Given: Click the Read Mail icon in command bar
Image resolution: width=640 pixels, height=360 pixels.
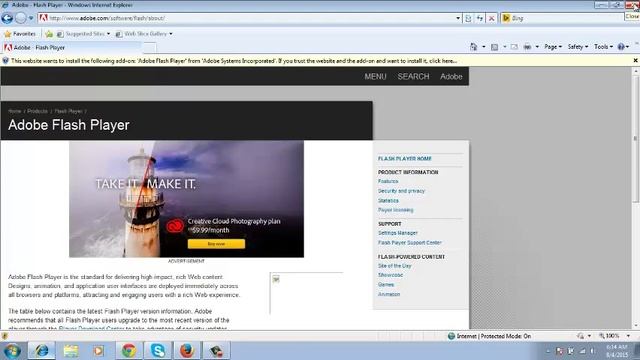Looking at the screenshot, I should [x=514, y=47].
